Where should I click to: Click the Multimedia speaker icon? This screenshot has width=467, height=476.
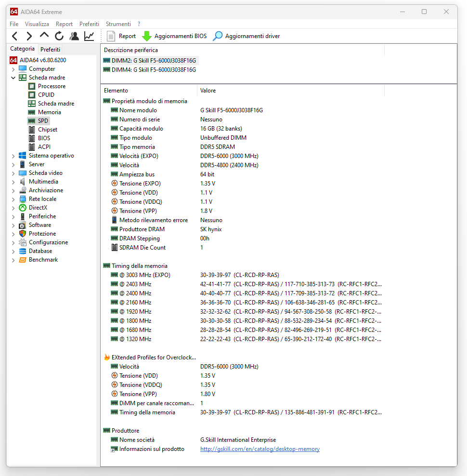23,182
